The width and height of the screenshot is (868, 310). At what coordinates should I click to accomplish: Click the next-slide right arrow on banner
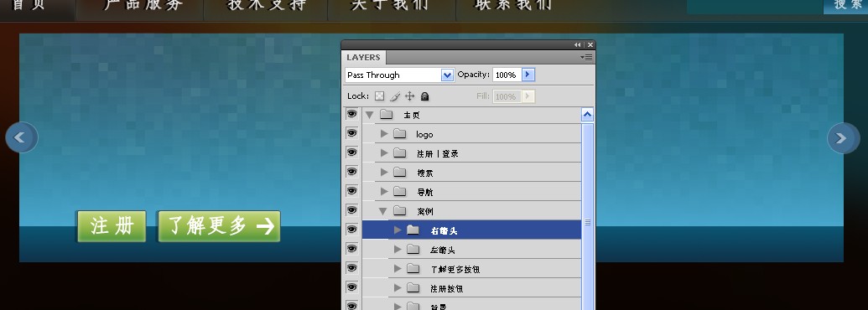click(844, 138)
